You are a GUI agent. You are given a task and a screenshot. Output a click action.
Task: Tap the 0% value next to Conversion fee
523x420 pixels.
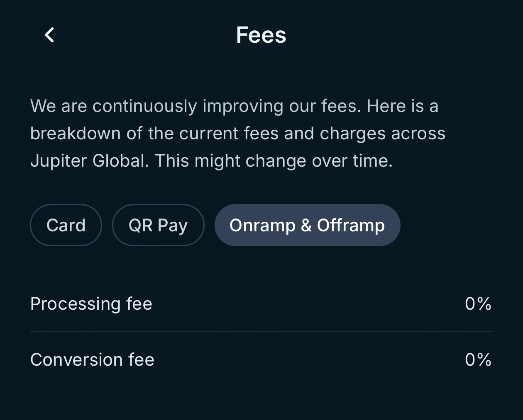tap(478, 359)
